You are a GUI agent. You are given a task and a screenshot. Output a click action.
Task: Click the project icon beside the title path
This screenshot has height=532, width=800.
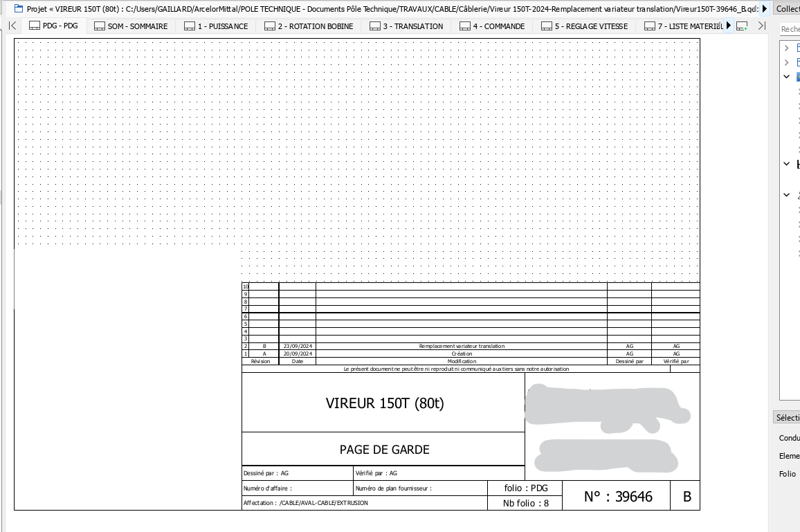click(x=19, y=9)
